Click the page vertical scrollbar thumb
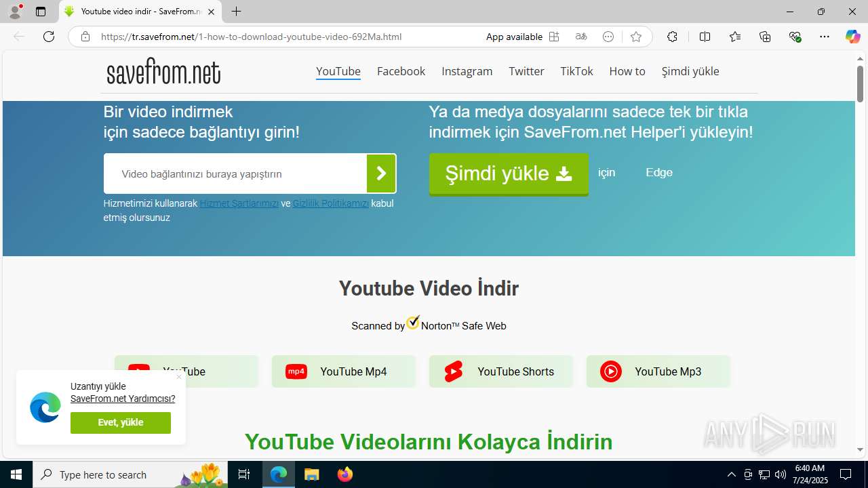Screen dimensions: 868x488 click(860, 84)
